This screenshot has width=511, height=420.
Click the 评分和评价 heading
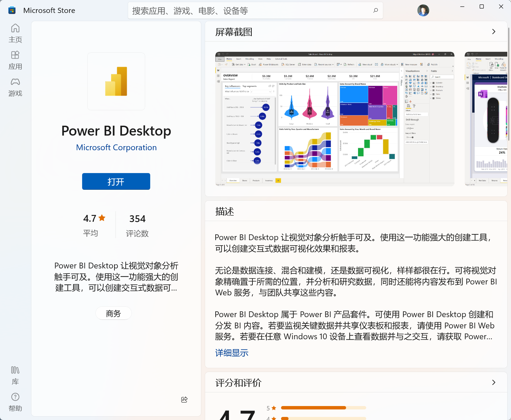(x=238, y=383)
